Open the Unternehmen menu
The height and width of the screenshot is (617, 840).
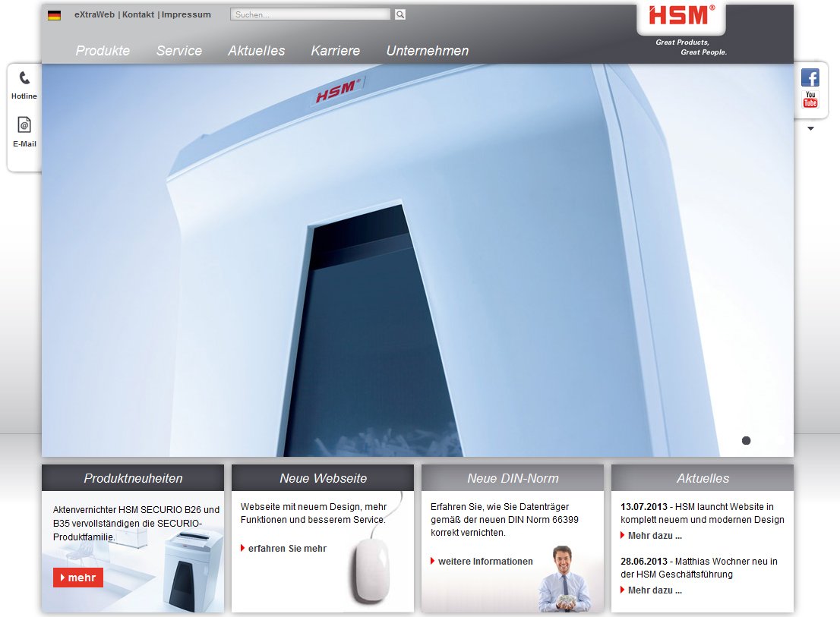[x=428, y=50]
